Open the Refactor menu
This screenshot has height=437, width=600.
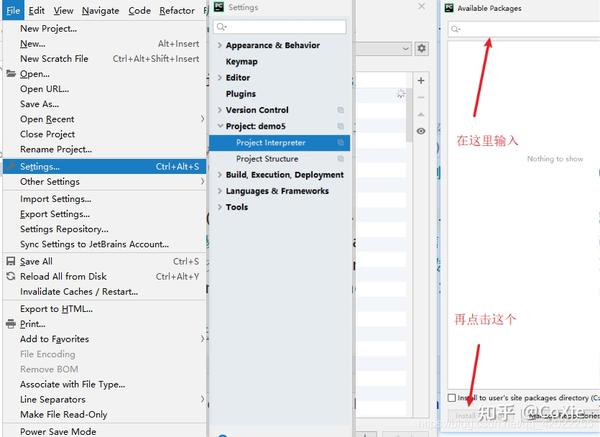(177, 10)
